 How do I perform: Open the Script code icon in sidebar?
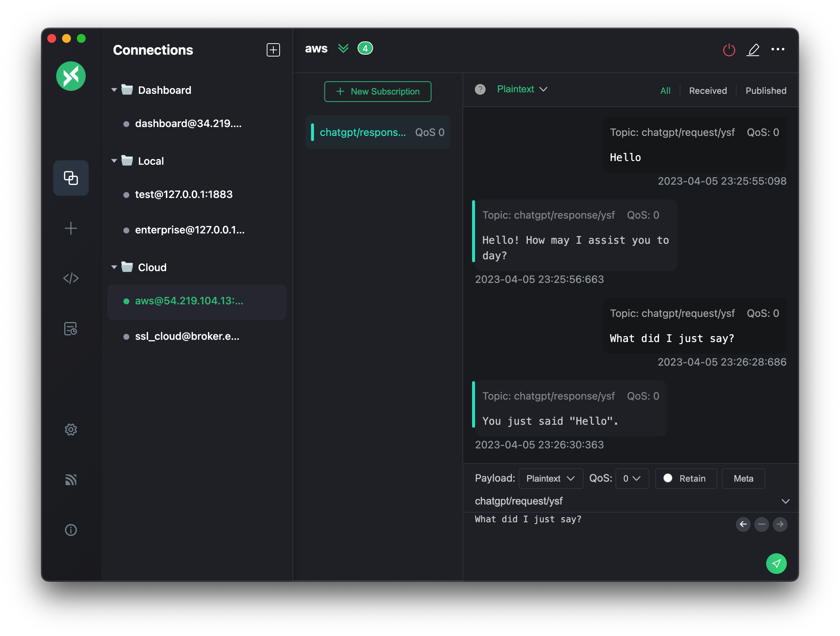click(x=71, y=278)
